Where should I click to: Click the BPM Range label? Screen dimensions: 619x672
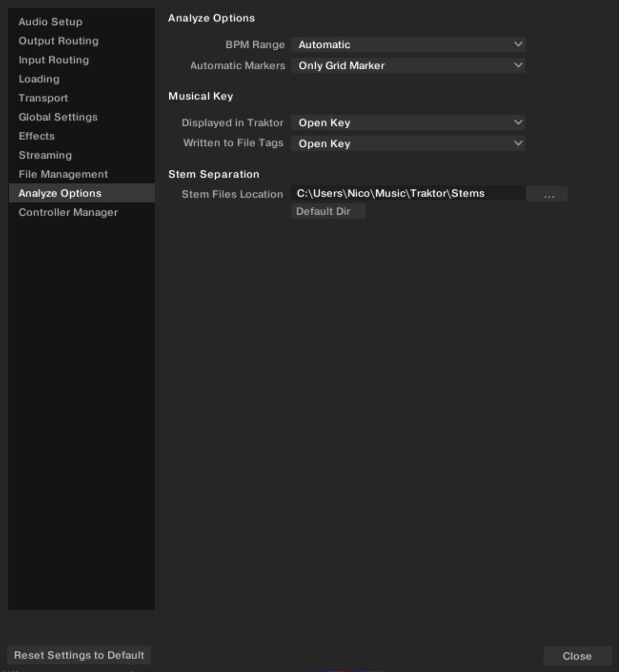click(x=255, y=44)
